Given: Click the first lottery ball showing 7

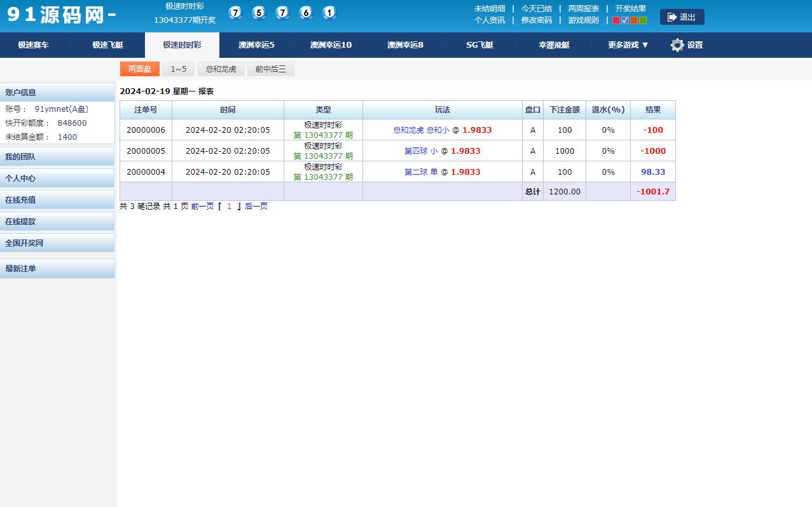Looking at the screenshot, I should coord(235,13).
